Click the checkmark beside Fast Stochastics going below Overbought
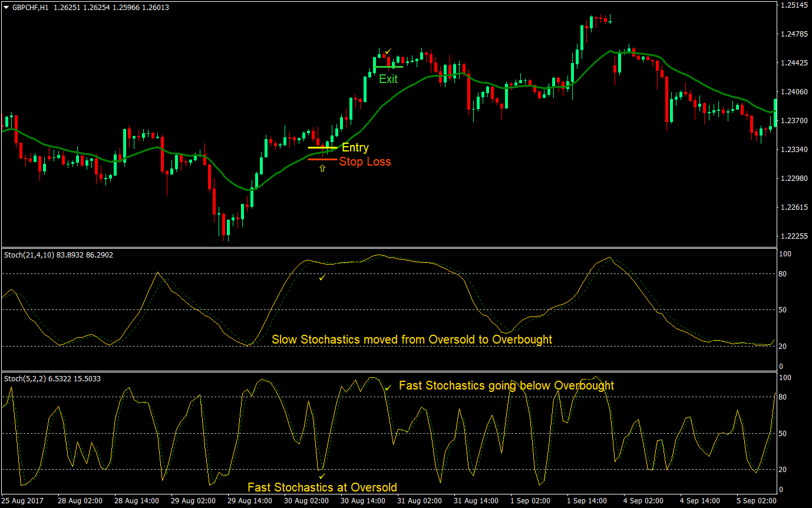 [388, 388]
